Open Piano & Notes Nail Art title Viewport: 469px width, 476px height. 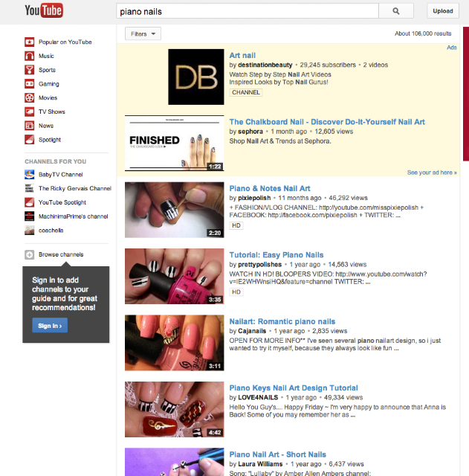(x=270, y=188)
